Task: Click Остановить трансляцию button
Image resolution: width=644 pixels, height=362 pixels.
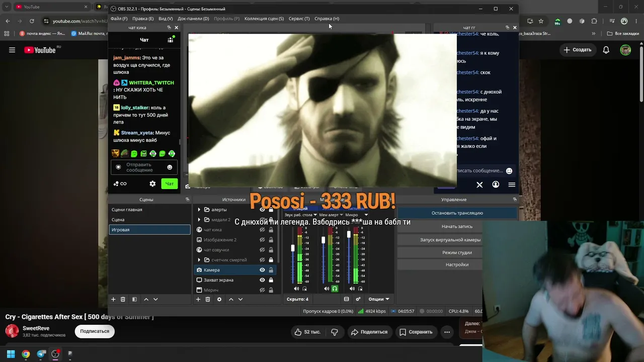Action: 457,213
